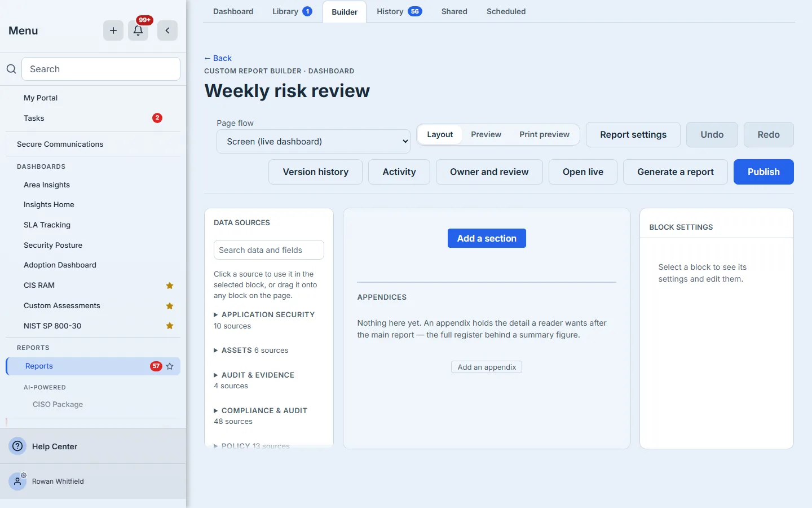Click the plus icon beside Menu
812x508 pixels.
pyautogui.click(x=113, y=30)
